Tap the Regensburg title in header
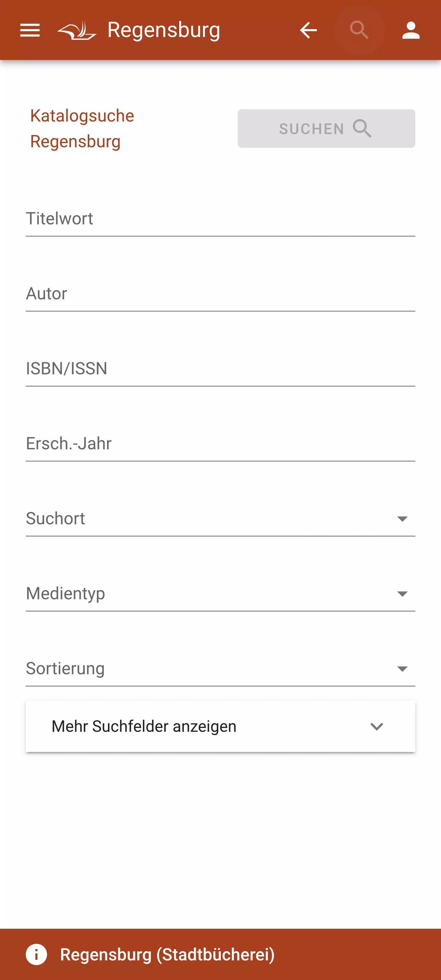 (164, 30)
